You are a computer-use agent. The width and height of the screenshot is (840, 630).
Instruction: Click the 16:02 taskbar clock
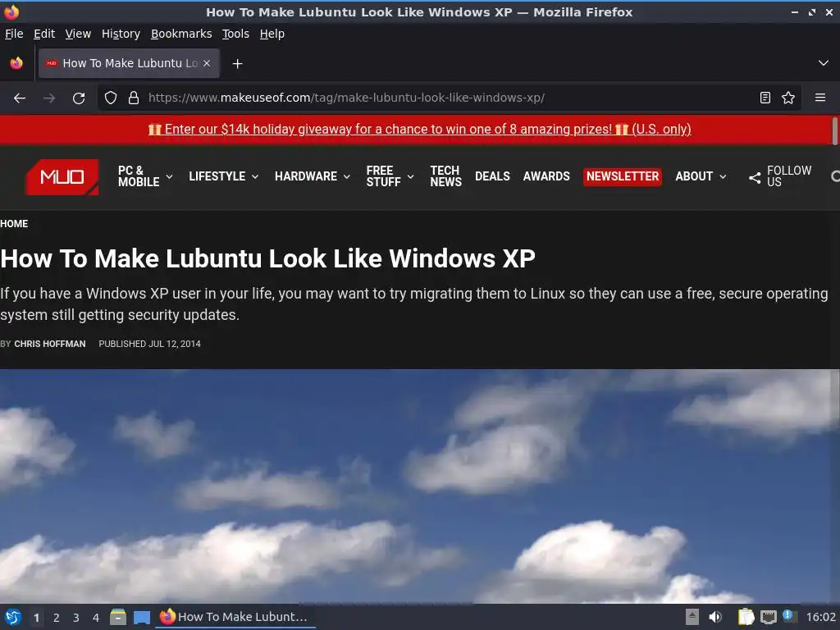[820, 617]
